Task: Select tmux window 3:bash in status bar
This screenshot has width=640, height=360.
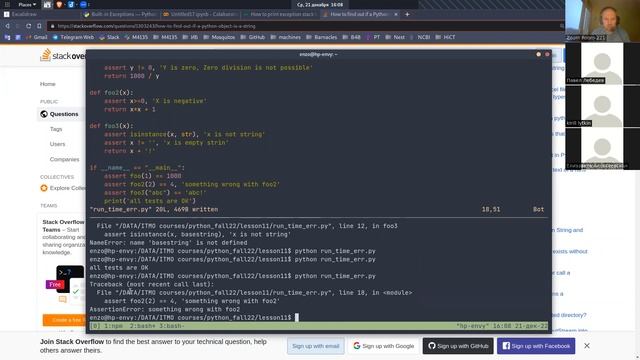Action: coord(172,326)
